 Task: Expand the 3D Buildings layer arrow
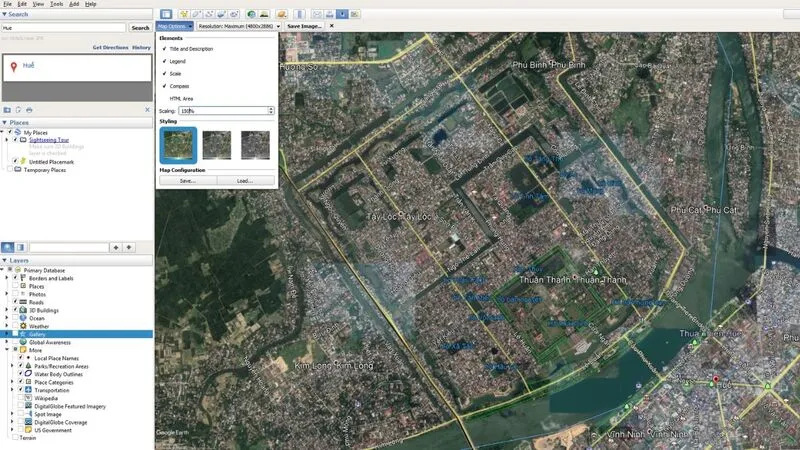(7, 310)
